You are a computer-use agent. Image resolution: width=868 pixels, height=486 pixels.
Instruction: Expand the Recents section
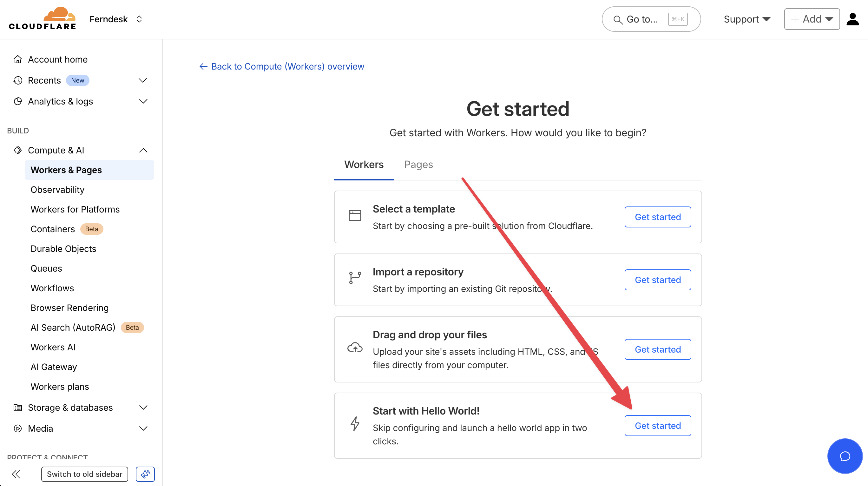click(x=143, y=80)
